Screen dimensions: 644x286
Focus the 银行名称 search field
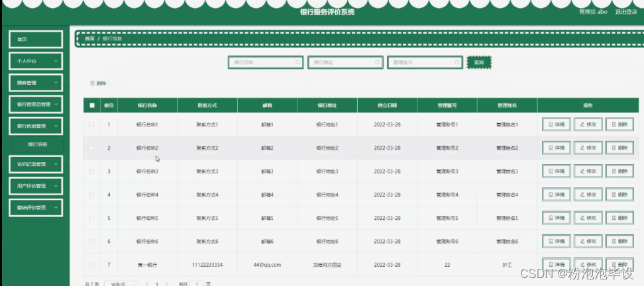[x=266, y=62]
